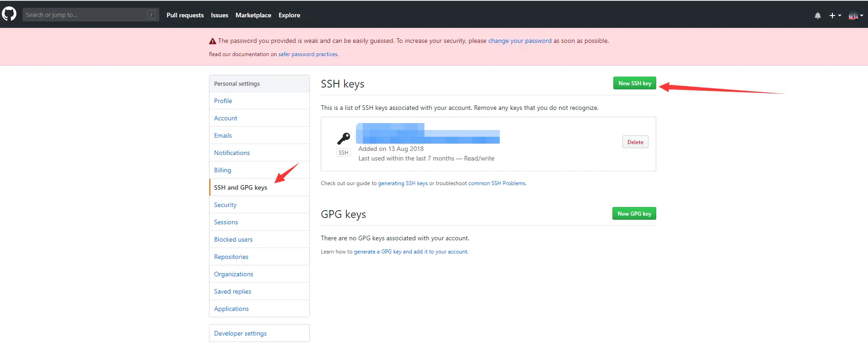Open the notifications bell
The width and height of the screenshot is (868, 357).
(817, 16)
